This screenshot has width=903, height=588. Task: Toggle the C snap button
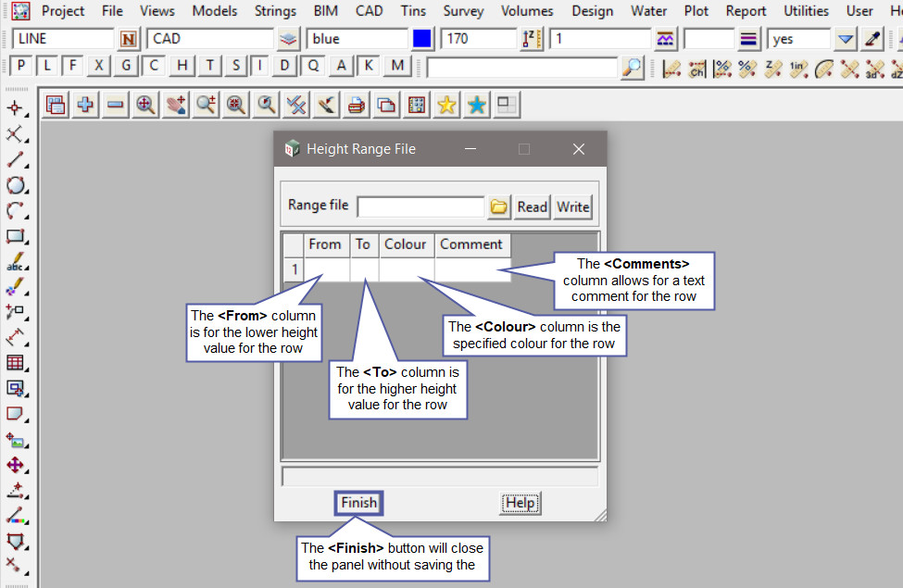tap(154, 66)
